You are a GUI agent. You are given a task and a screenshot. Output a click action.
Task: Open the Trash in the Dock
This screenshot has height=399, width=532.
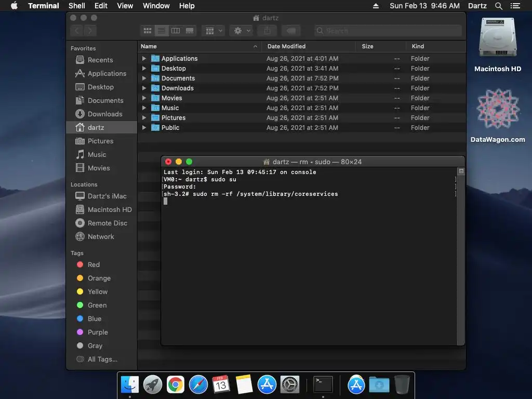(x=402, y=385)
